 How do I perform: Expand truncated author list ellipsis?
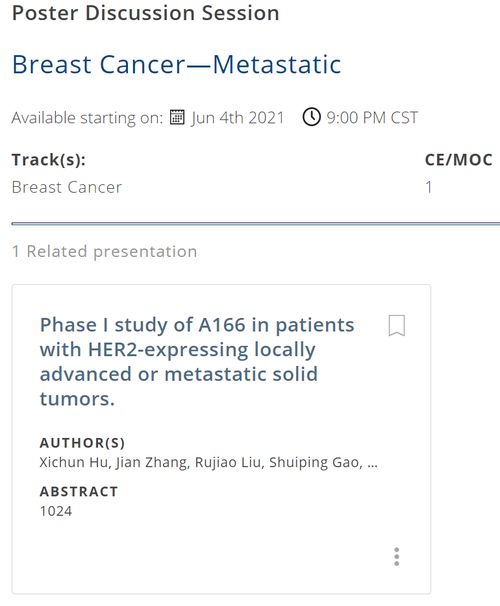(x=372, y=463)
